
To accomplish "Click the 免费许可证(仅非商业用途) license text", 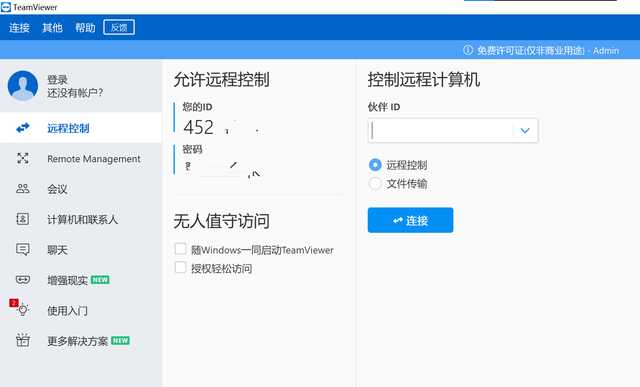I will [531, 51].
